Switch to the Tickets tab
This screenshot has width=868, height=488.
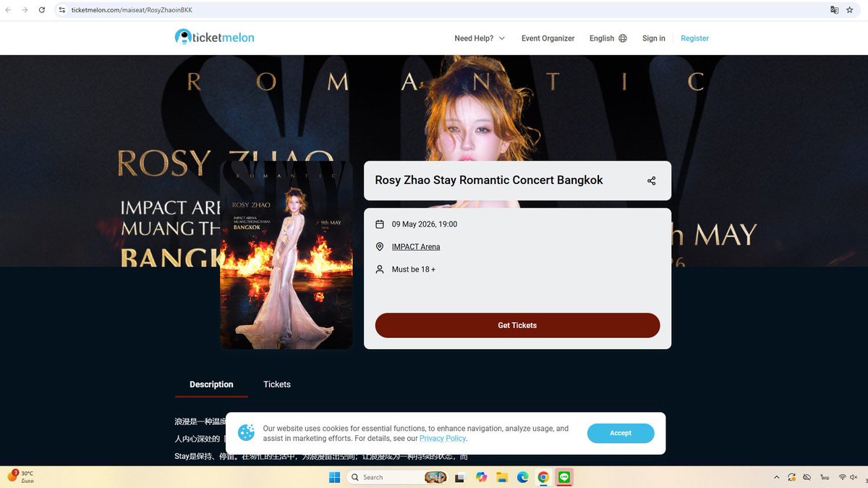tap(277, 384)
